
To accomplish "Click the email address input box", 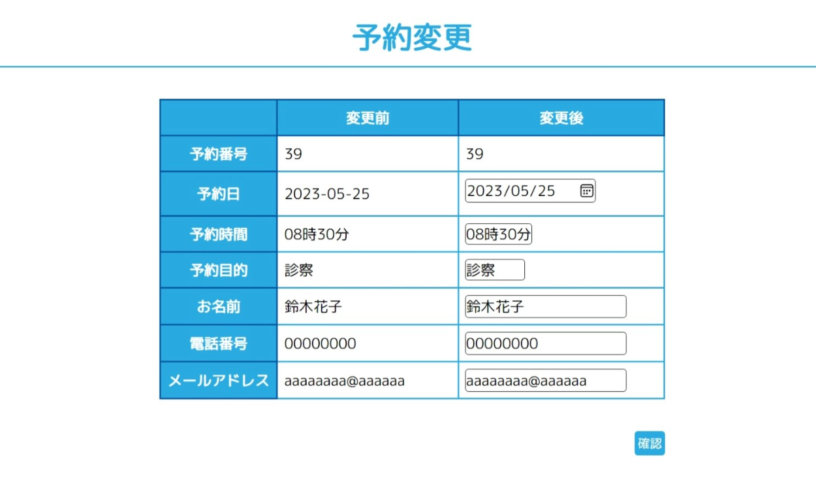I will [545, 381].
